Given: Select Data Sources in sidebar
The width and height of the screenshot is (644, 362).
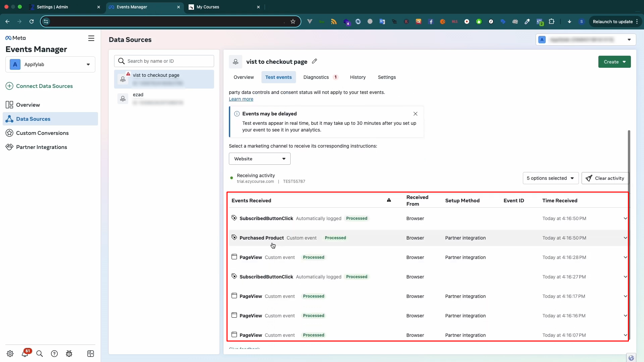Looking at the screenshot, I should point(50,119).
